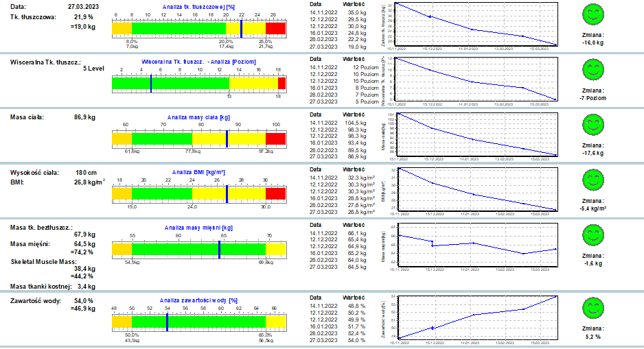This screenshot has height=349, width=644.
Task: Click the 'Zmiana: -16,0 kg' label
Action: pyautogui.click(x=592, y=38)
